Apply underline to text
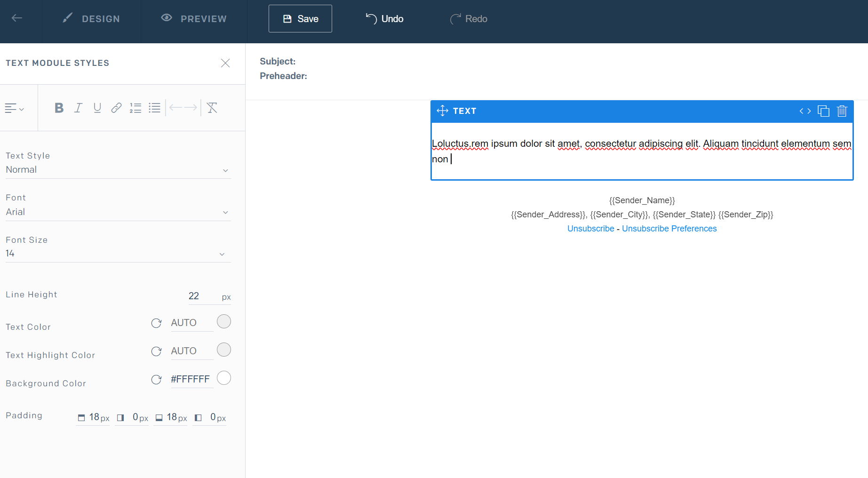 tap(97, 108)
